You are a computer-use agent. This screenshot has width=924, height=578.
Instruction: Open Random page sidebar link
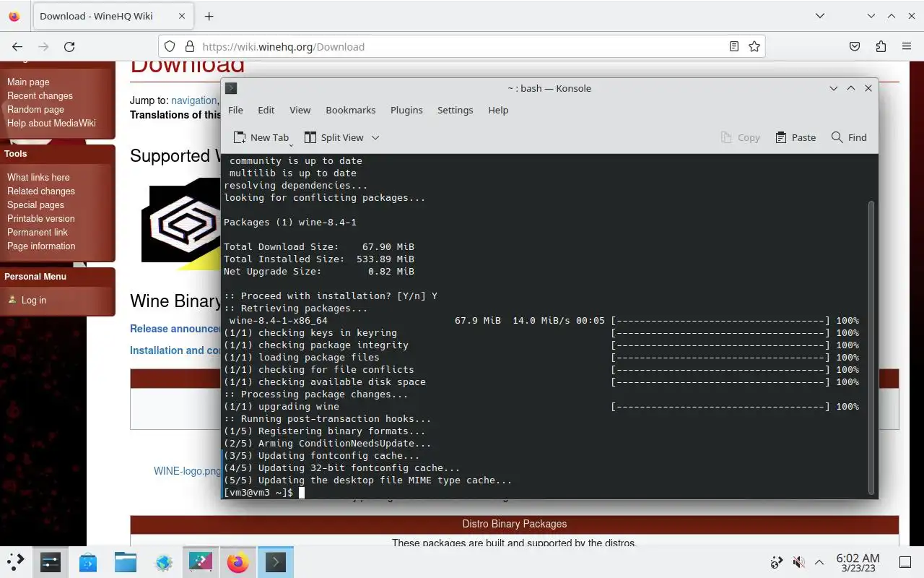point(35,109)
